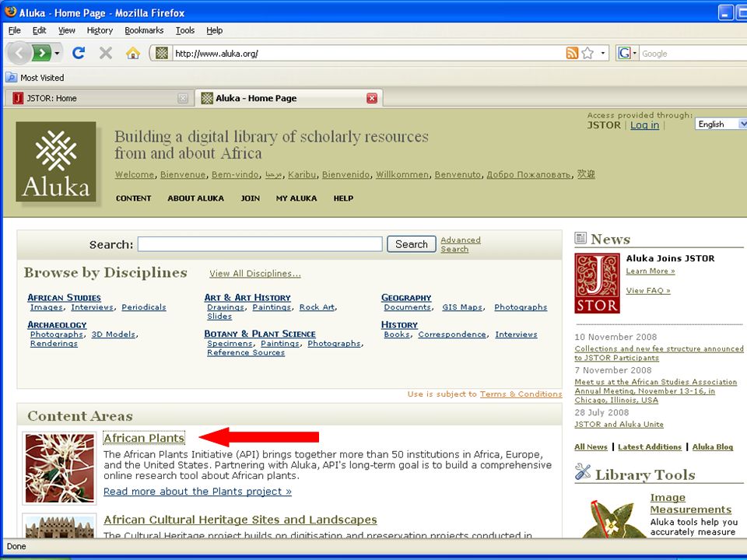Open the Tools menu
This screenshot has height=560, width=747.
(185, 30)
